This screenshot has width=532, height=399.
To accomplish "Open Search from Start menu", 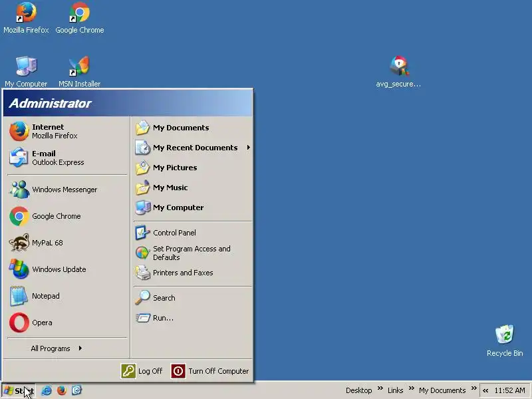I will 193,298.
